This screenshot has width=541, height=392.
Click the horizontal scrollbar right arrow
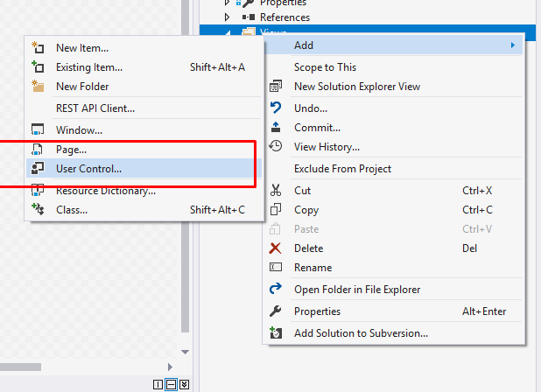[x=172, y=367]
